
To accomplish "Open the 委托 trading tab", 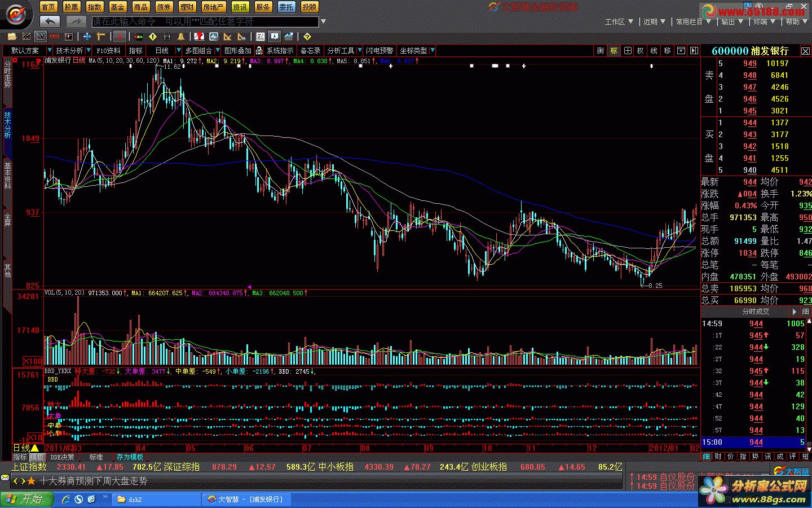I will tap(286, 7).
